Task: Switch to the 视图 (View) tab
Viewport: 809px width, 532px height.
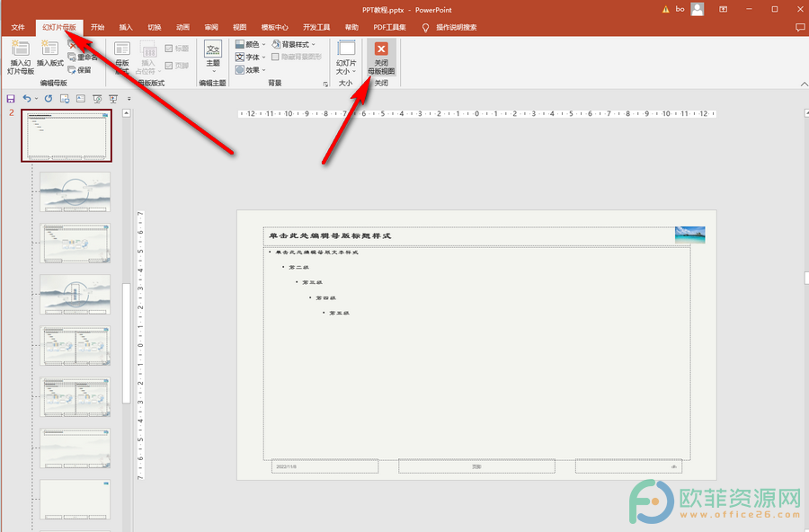Action: click(x=239, y=27)
